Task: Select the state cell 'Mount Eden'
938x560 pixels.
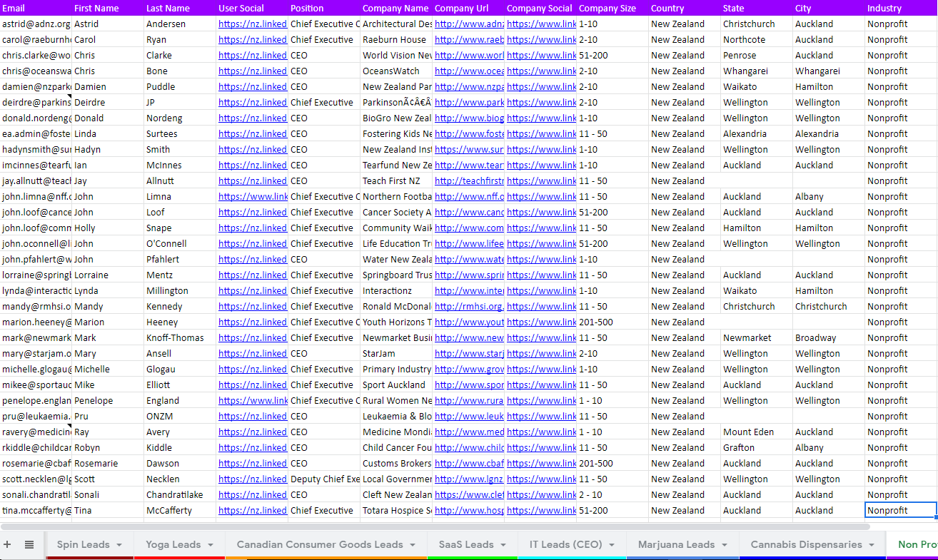Action: pyautogui.click(x=757, y=432)
